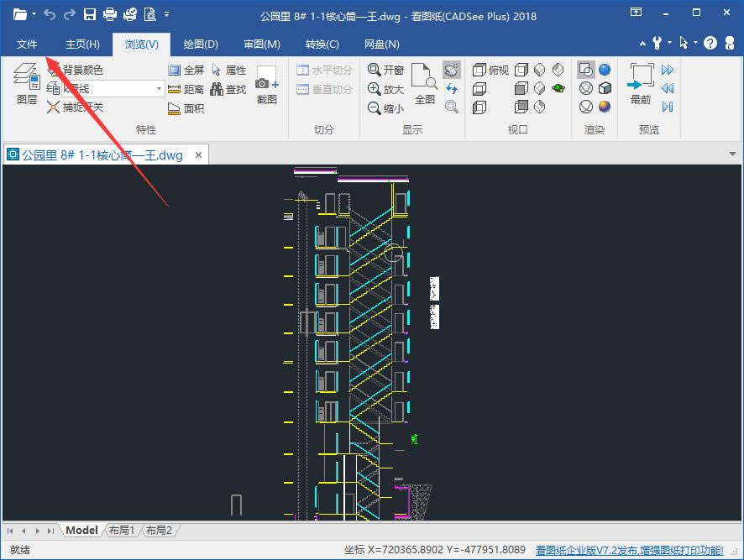Open the 图层 (Layers) manager

(27, 87)
